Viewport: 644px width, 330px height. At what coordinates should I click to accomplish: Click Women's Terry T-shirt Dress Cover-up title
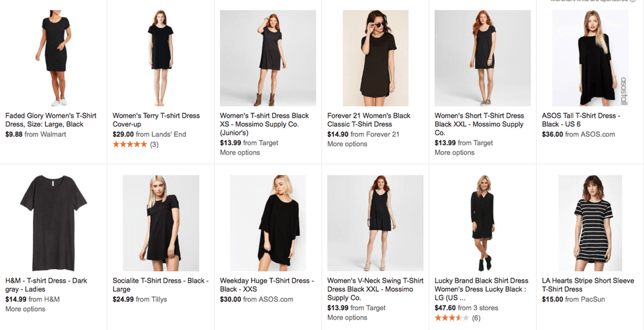click(156, 120)
